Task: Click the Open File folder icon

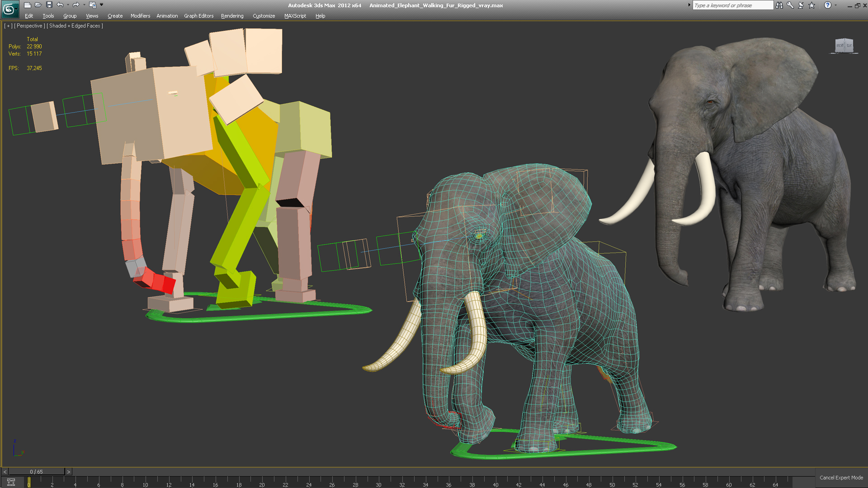Action: pos(38,5)
